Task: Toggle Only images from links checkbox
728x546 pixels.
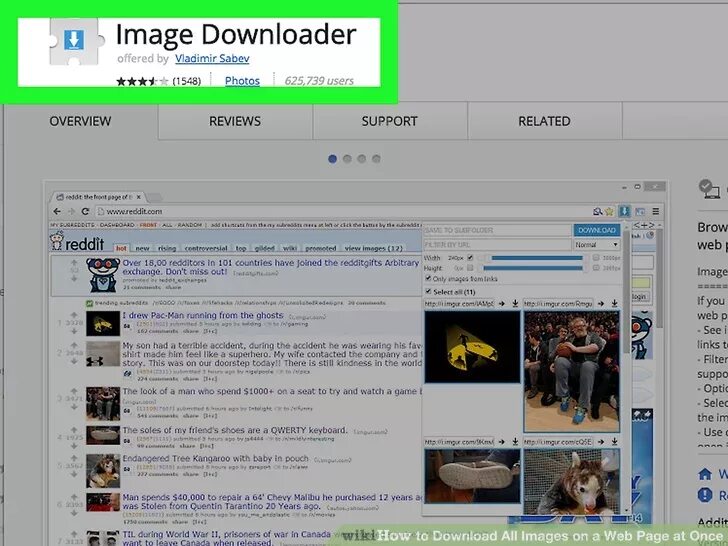Action: pyautogui.click(x=428, y=278)
